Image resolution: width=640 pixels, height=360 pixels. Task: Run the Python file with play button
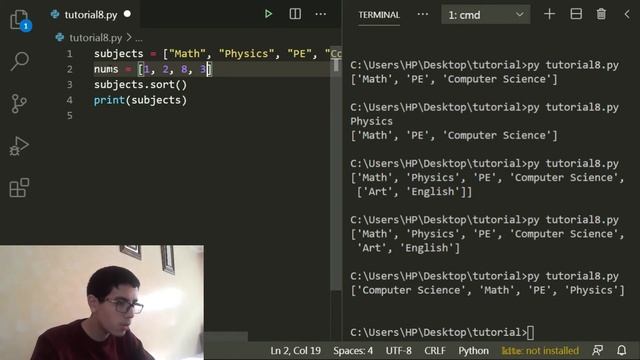[268, 14]
